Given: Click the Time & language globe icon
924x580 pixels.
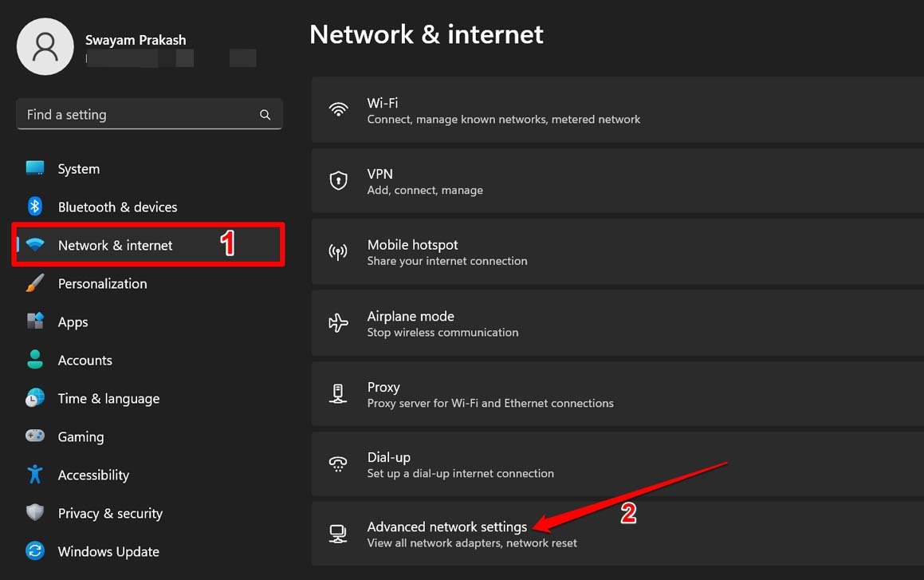Looking at the screenshot, I should click(35, 398).
